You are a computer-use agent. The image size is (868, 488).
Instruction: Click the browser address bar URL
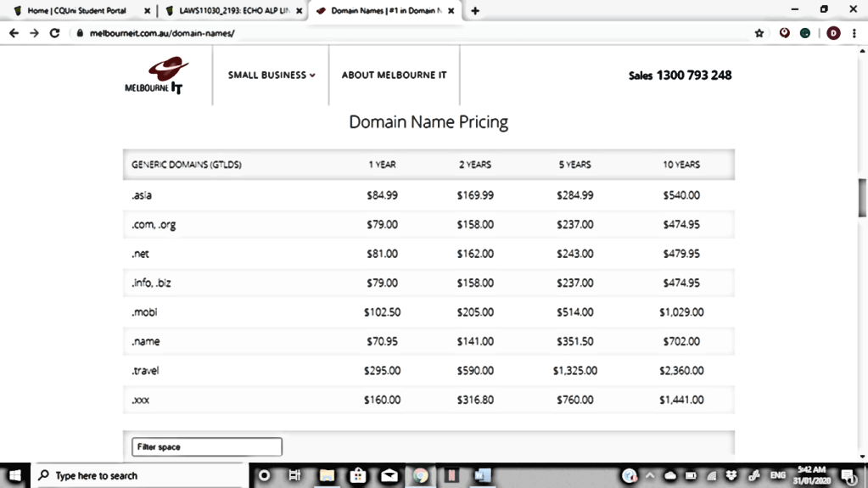pyautogui.click(x=161, y=33)
